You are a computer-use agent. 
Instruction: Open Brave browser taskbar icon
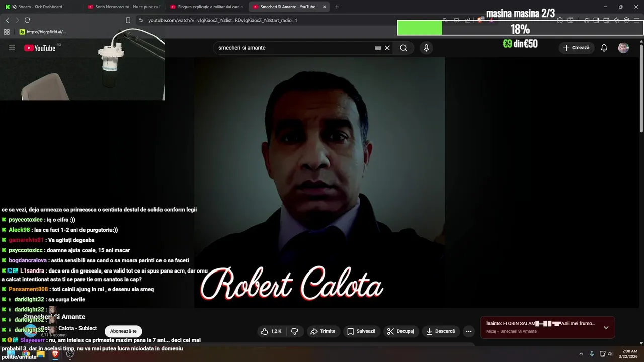(55, 354)
